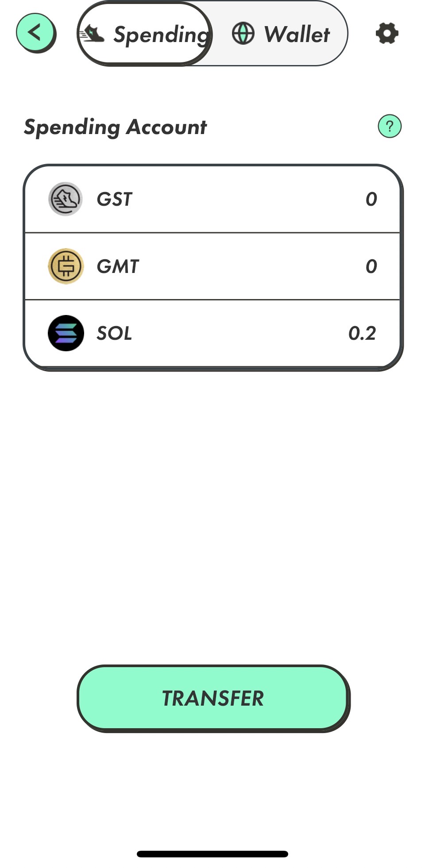Open settings via the gear icon

pyautogui.click(x=387, y=34)
